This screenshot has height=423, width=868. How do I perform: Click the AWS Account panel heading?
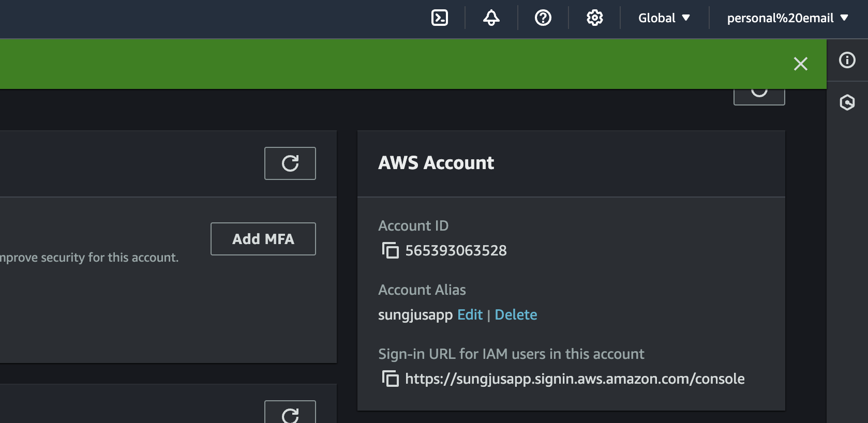(x=436, y=163)
